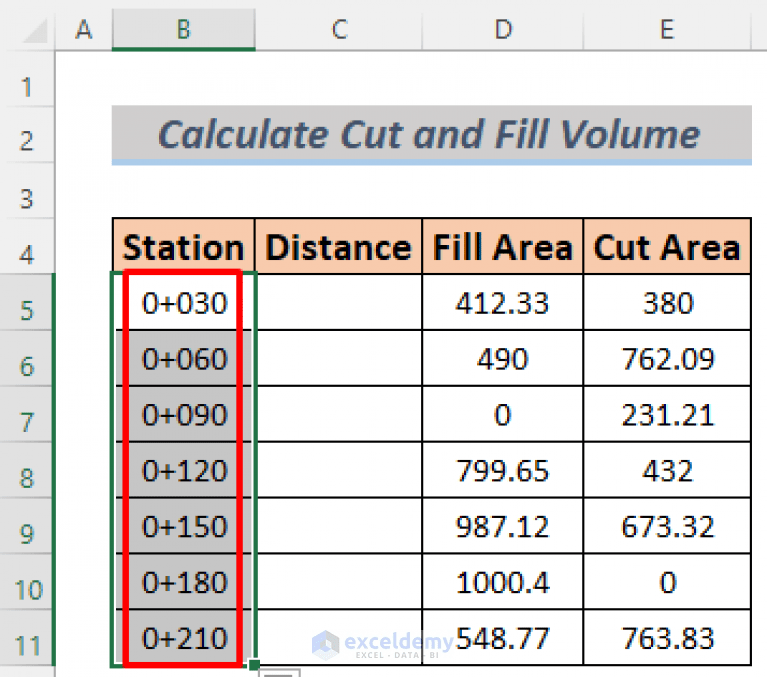Click the Select All corner triangle
This screenshot has height=677, width=767.
pyautogui.click(x=34, y=31)
